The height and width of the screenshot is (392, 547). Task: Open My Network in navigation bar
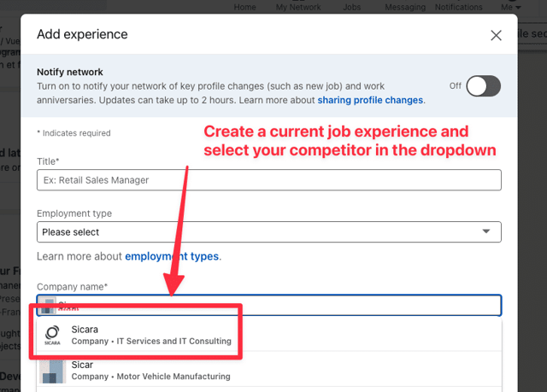coord(298,7)
